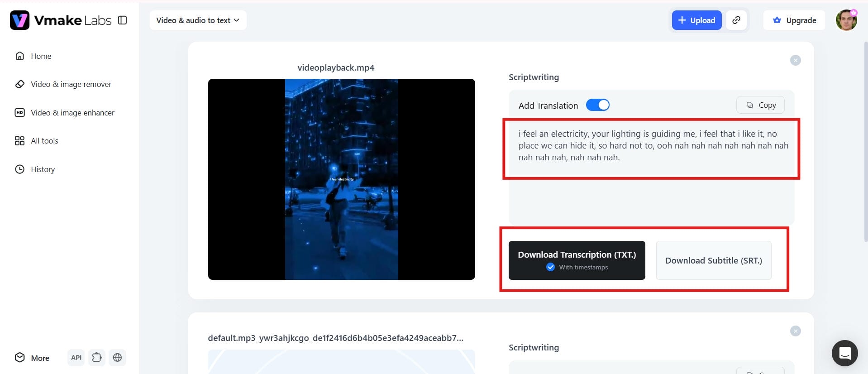Click the HD enhancer icon
This screenshot has height=374, width=868.
(20, 113)
